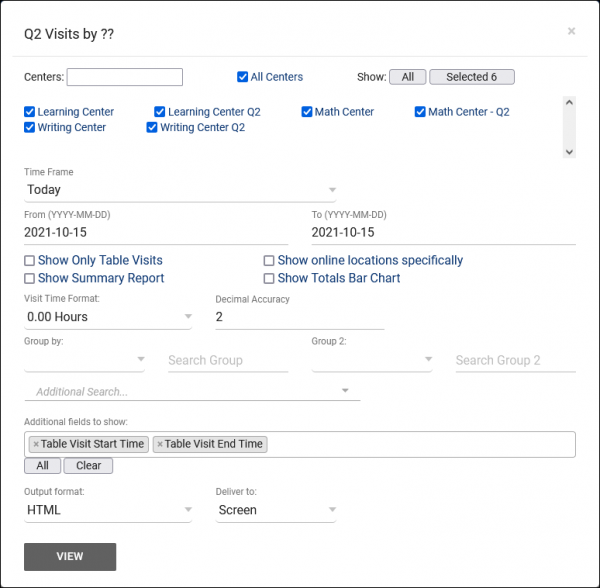600x588 pixels.
Task: Click Clear under additional fields
Action: (x=88, y=466)
